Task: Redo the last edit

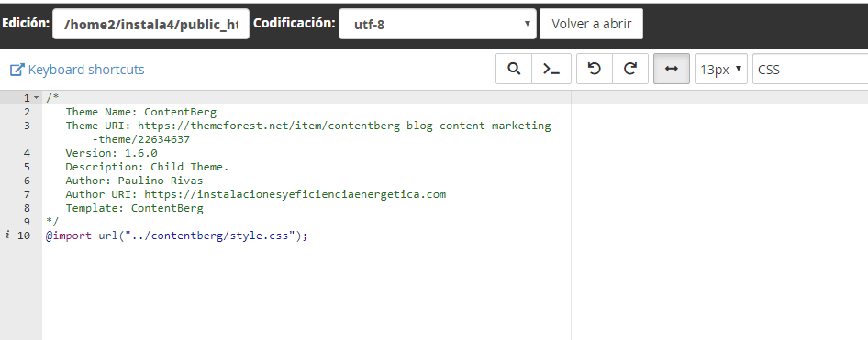Action: 630,69
